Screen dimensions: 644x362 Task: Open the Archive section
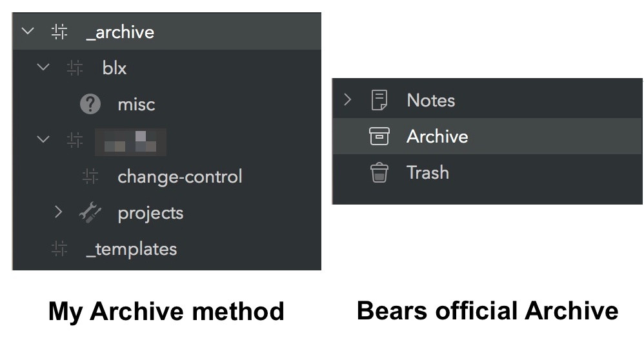(437, 136)
